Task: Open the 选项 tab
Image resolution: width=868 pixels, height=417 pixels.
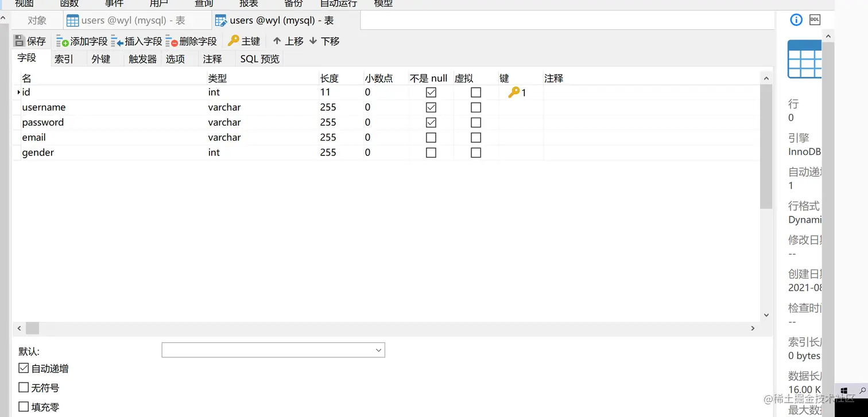Action: (x=176, y=59)
